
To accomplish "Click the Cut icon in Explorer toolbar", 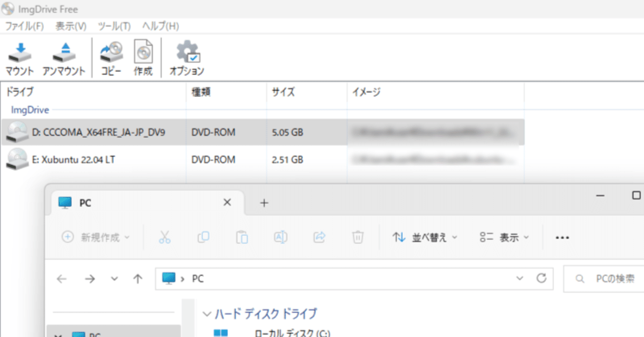I will click(165, 237).
